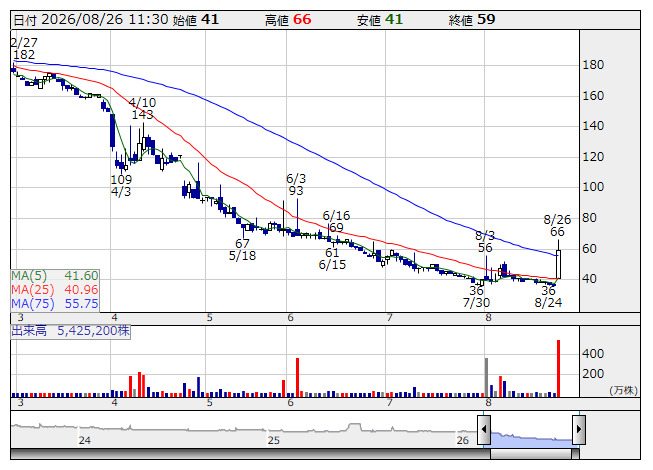Viewport: 653px width, 470px height.
Task: Click month 5 on the price chart axis
Action: point(209,318)
